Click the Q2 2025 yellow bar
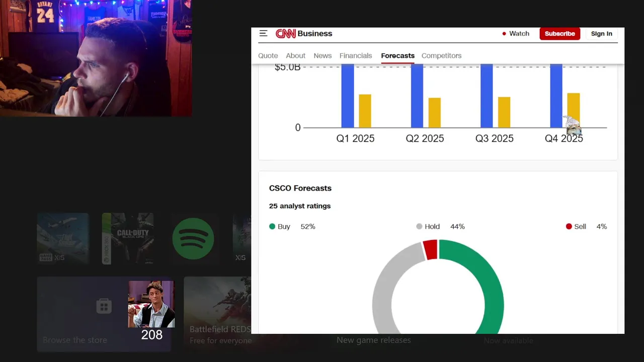Screen dimensions: 644x362 (435, 113)
